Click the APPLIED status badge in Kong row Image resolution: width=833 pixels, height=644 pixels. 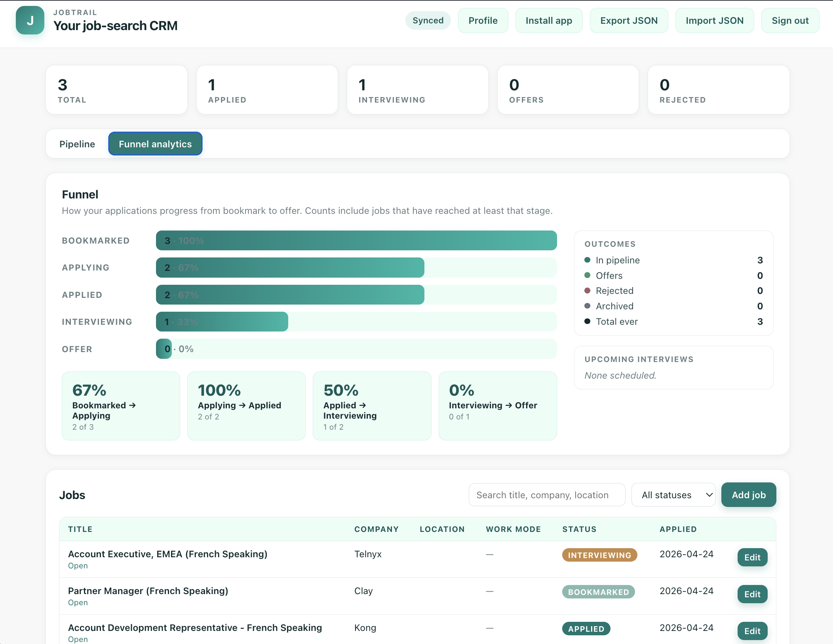pyautogui.click(x=586, y=629)
